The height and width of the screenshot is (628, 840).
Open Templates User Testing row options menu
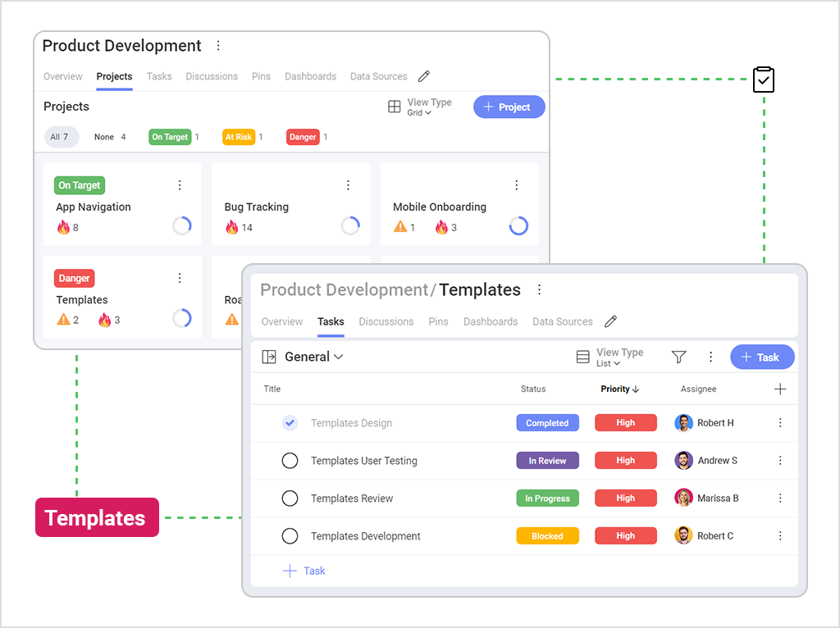click(780, 461)
